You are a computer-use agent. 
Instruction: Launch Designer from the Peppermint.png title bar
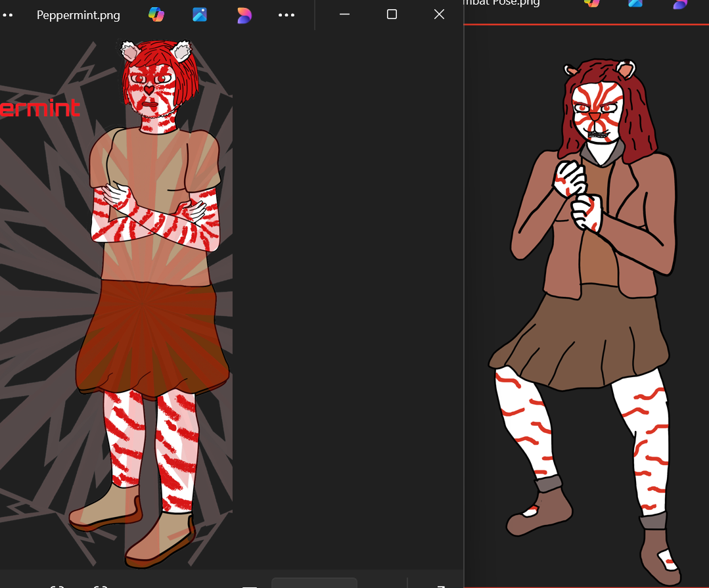tap(244, 14)
